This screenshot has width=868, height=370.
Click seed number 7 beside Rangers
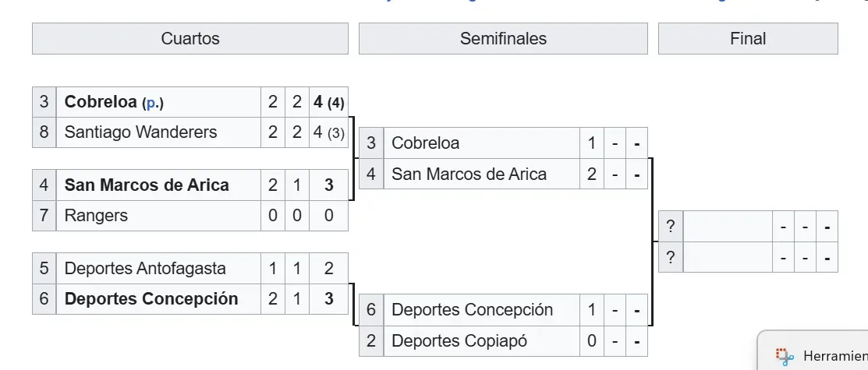point(44,216)
